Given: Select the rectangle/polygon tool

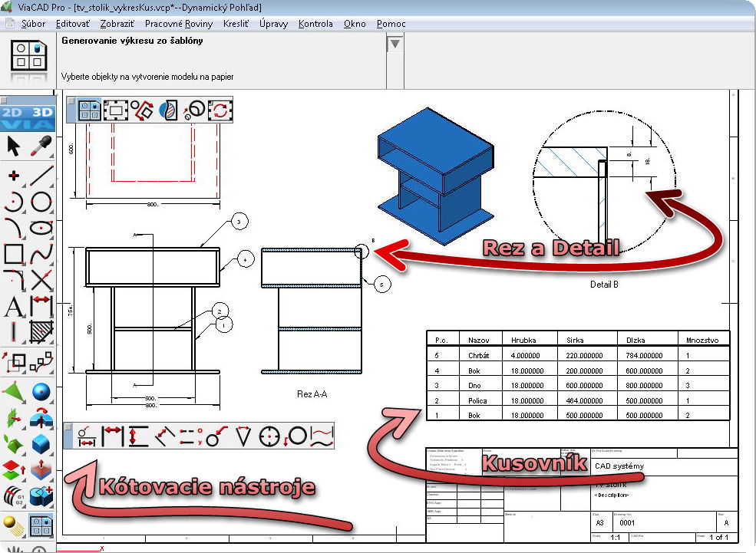Looking at the screenshot, I should (14, 254).
